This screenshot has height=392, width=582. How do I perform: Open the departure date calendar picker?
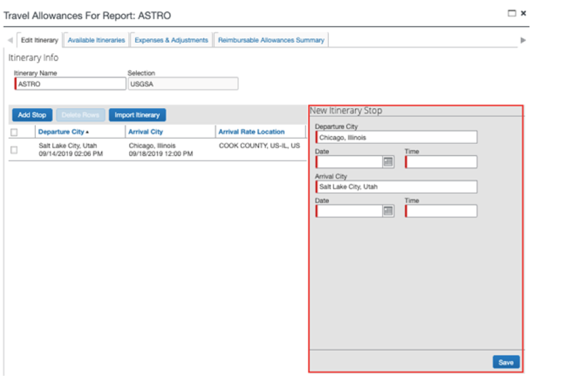tap(388, 162)
